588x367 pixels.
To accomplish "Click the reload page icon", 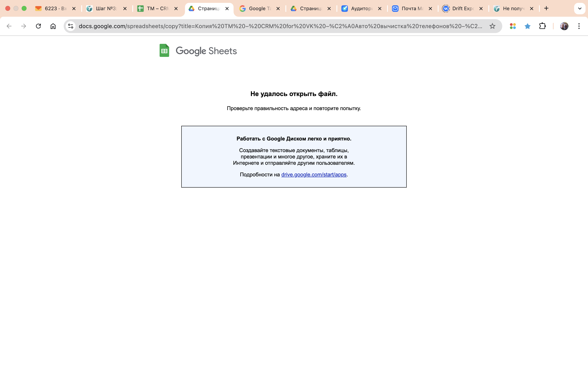I will pos(38,26).
